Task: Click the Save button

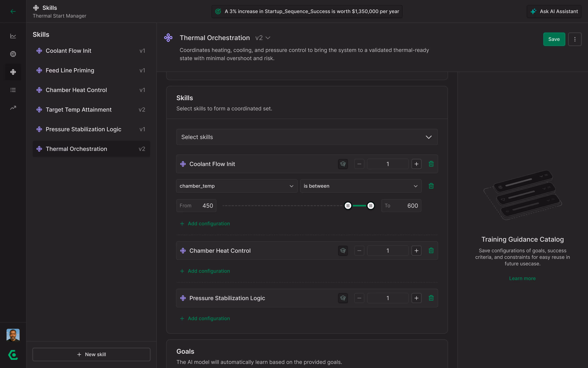Action: (554, 39)
